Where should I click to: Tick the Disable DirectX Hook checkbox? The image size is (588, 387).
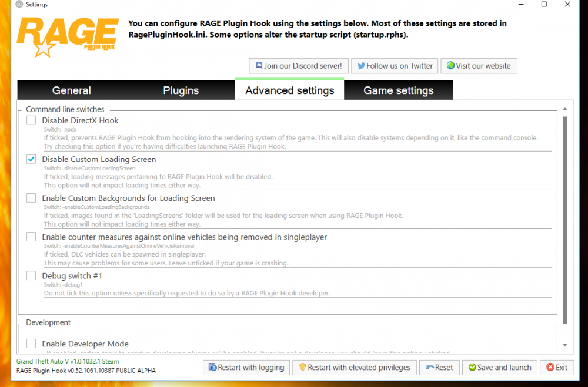[x=31, y=120]
